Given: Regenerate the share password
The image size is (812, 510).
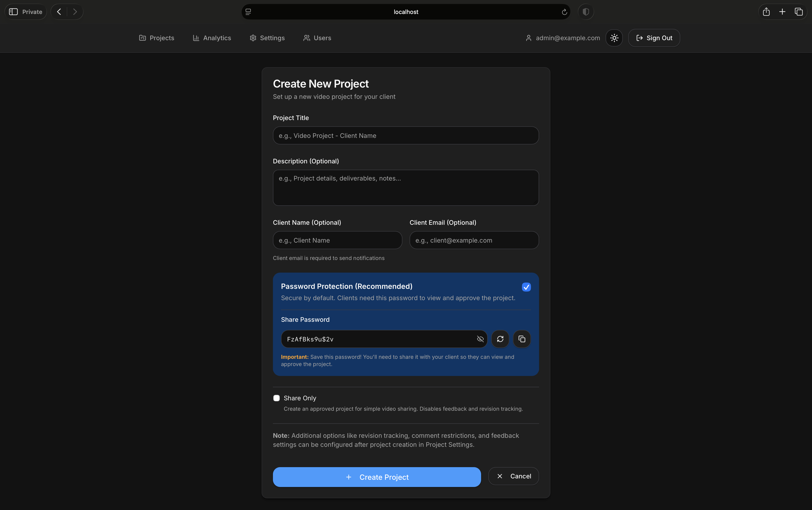Looking at the screenshot, I should pyautogui.click(x=500, y=339).
